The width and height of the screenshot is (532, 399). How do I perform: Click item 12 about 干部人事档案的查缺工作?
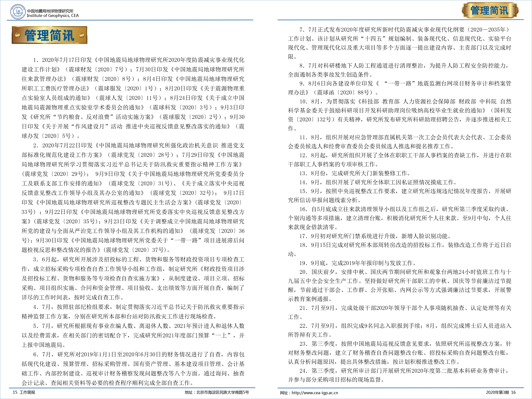400,160
